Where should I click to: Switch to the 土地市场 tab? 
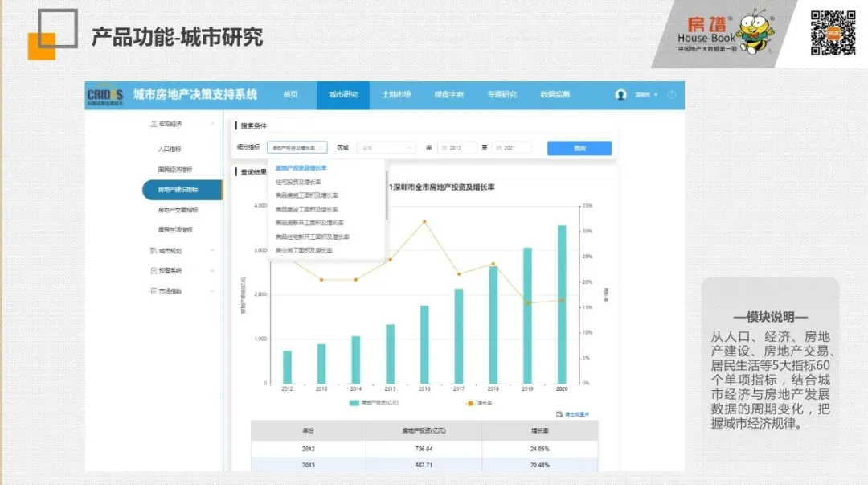pos(397,94)
